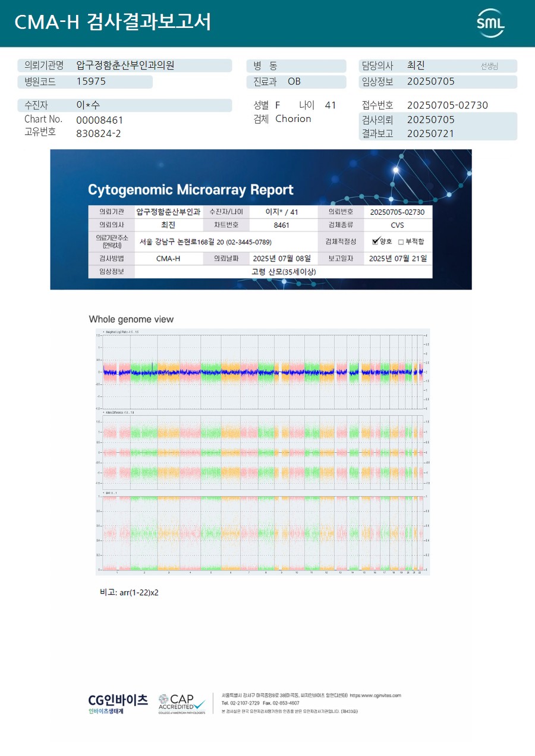Viewport: 535px width, 756px height.
Task: Select the 비고 arr(1-22)x2 result text
Action: pos(129,593)
